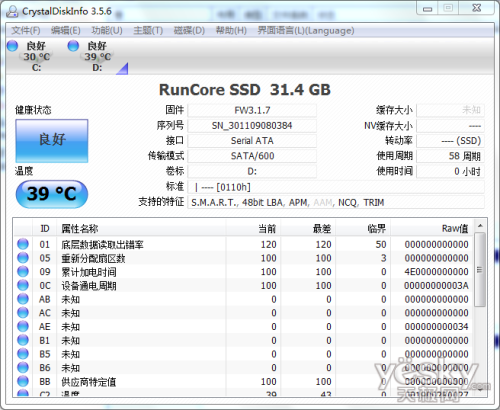The height and width of the screenshot is (410, 500).
Task: Click the SATA/600 transfer mode field
Action: pyautogui.click(x=252, y=156)
